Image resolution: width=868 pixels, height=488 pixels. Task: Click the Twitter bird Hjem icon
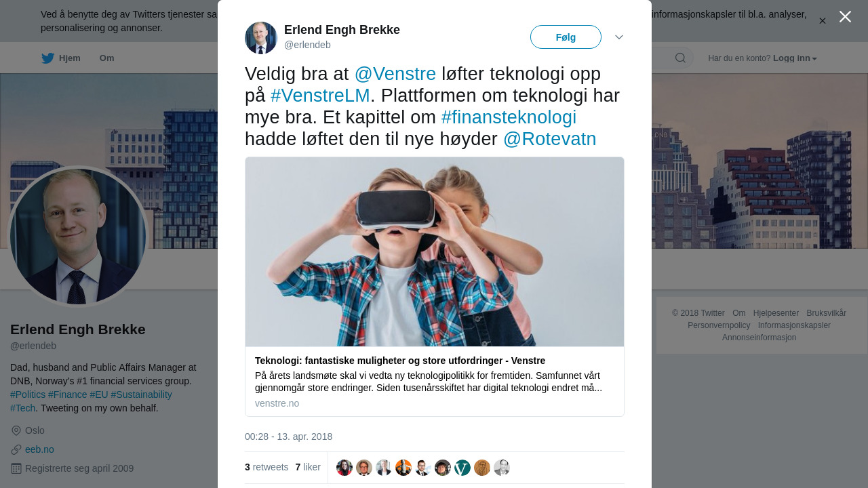47,58
